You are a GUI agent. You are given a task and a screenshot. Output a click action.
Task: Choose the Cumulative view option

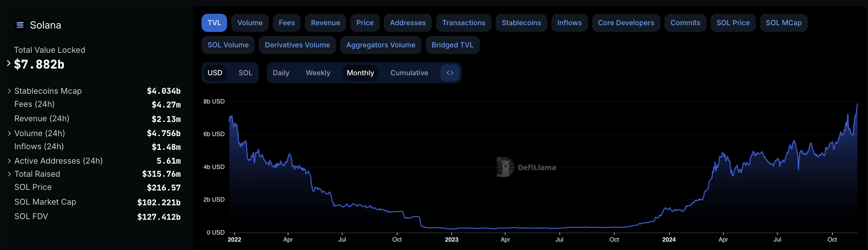(x=409, y=73)
